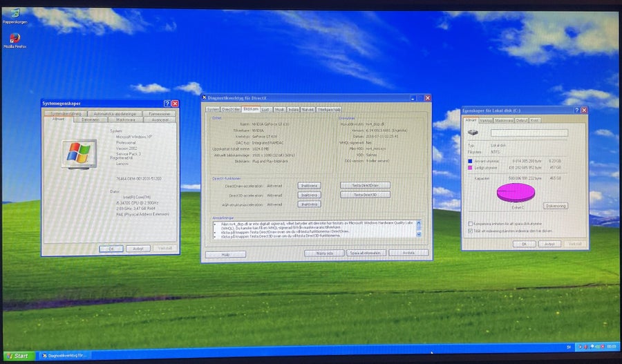The image size is (622, 364).
Task: Switch to Fjärrsessioner tab
Action: click(160, 114)
